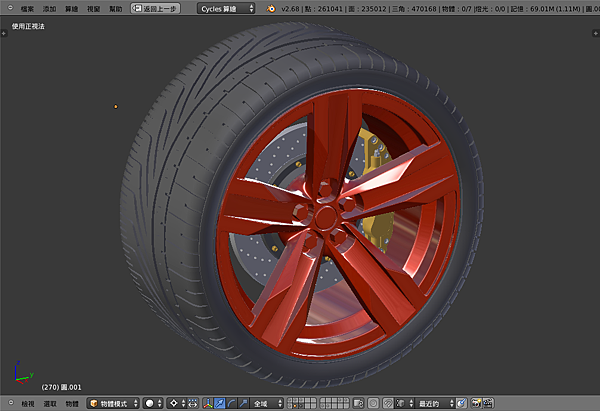Screen dimensions: 600x411
Task: Click the Blender logo icon in header
Action: [271, 8]
